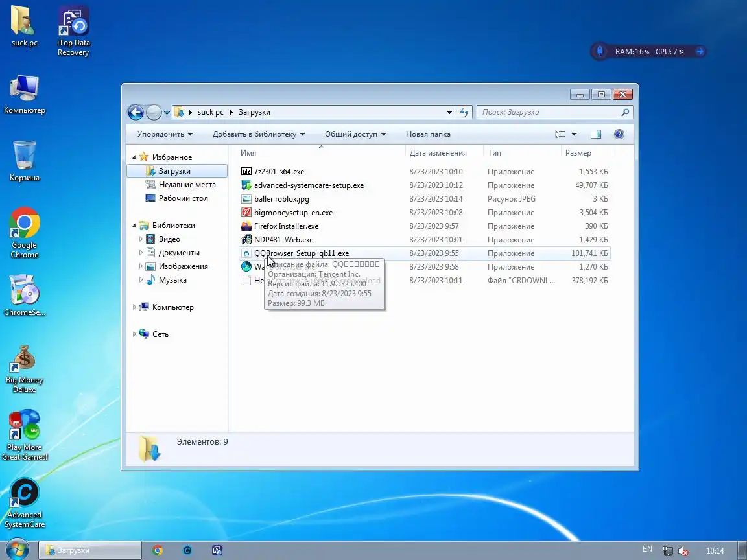747x560 pixels.
Task: Toggle the preview pane button
Action: (x=595, y=134)
